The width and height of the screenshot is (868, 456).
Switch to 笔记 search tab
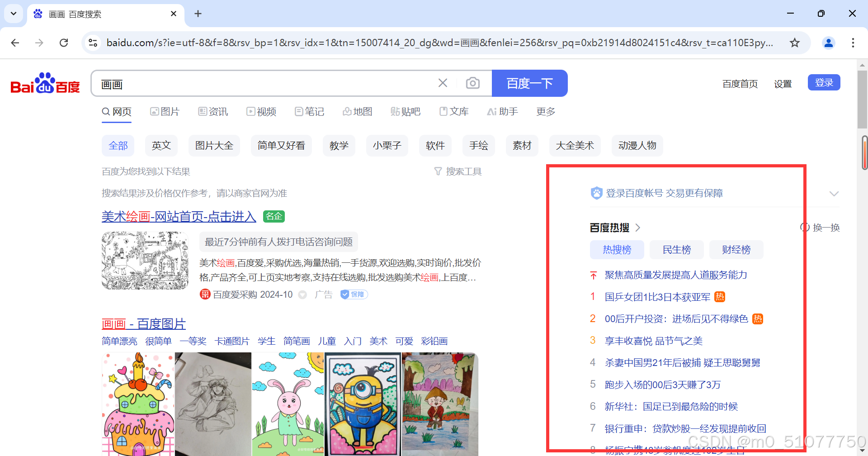click(x=310, y=112)
